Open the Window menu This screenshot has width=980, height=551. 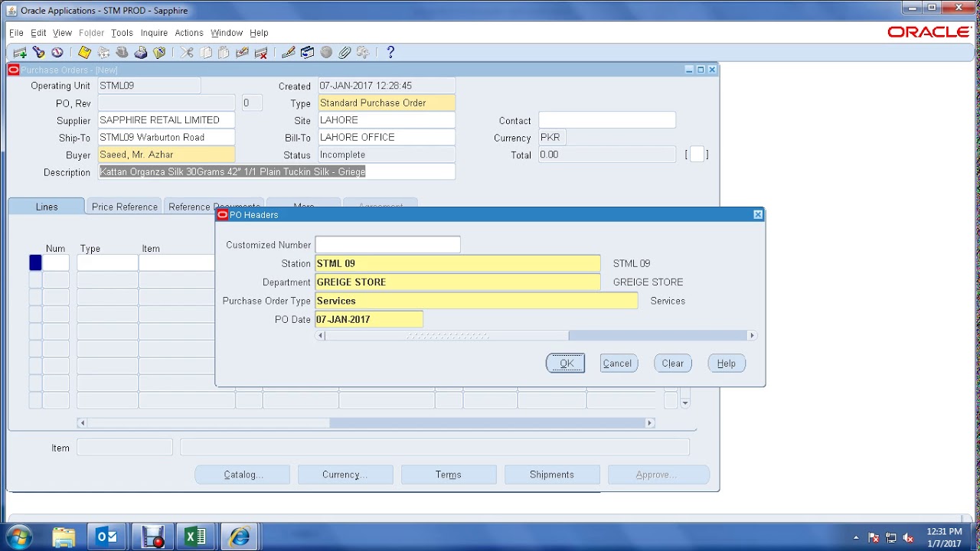coord(227,33)
